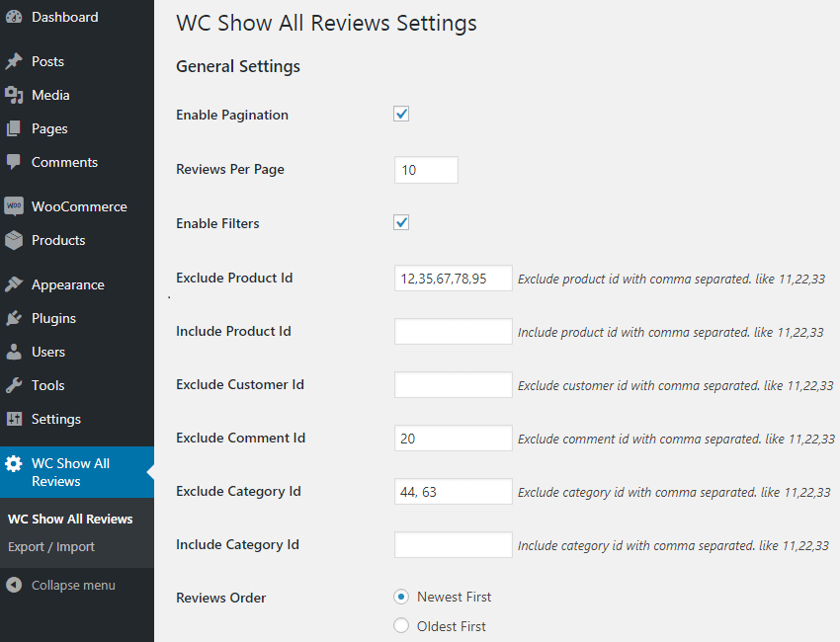Click the Users person icon
The image size is (840, 642).
(14, 352)
